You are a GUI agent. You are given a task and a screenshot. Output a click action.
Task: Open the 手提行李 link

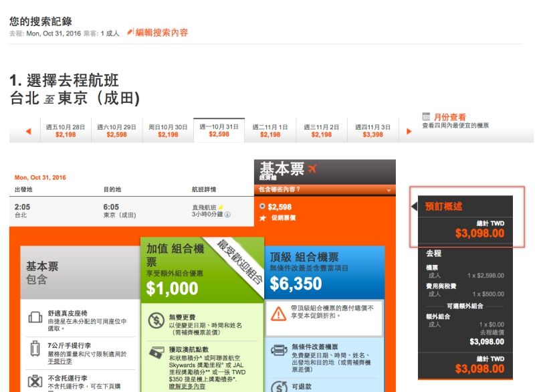tap(60, 361)
